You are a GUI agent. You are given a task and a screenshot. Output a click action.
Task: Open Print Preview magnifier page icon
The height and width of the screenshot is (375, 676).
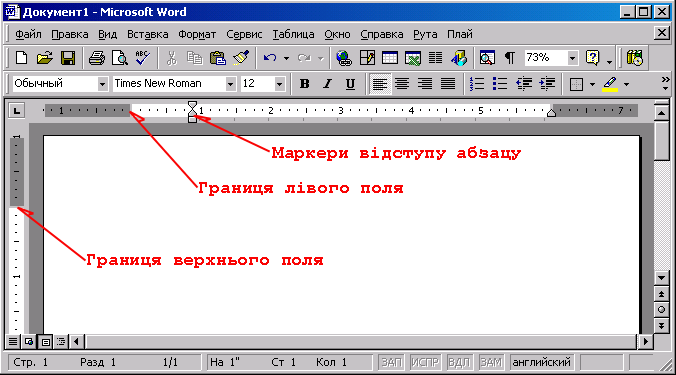click(119, 58)
